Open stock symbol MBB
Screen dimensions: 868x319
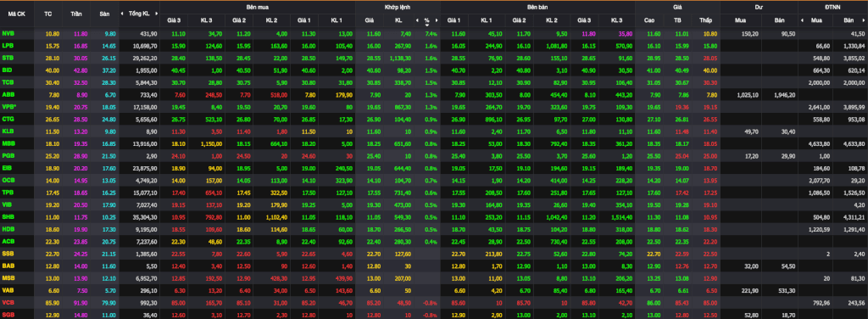coord(8,143)
